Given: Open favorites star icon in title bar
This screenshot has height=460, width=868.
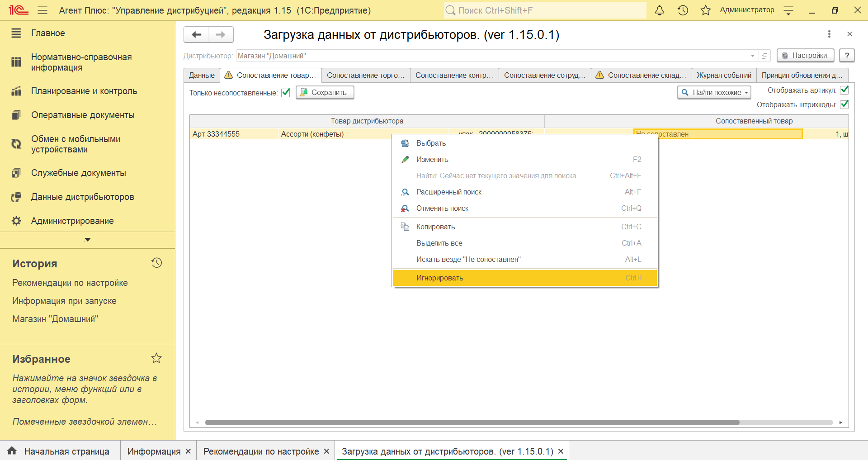Looking at the screenshot, I should coord(705,10).
